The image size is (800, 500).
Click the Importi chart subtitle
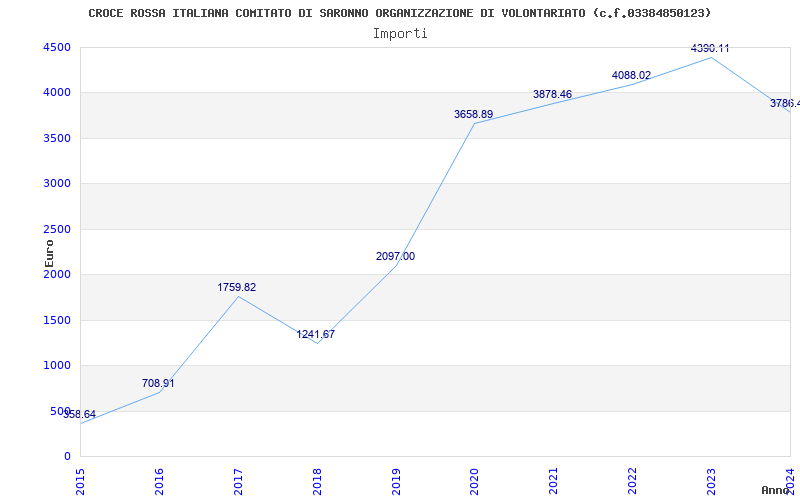[400, 34]
